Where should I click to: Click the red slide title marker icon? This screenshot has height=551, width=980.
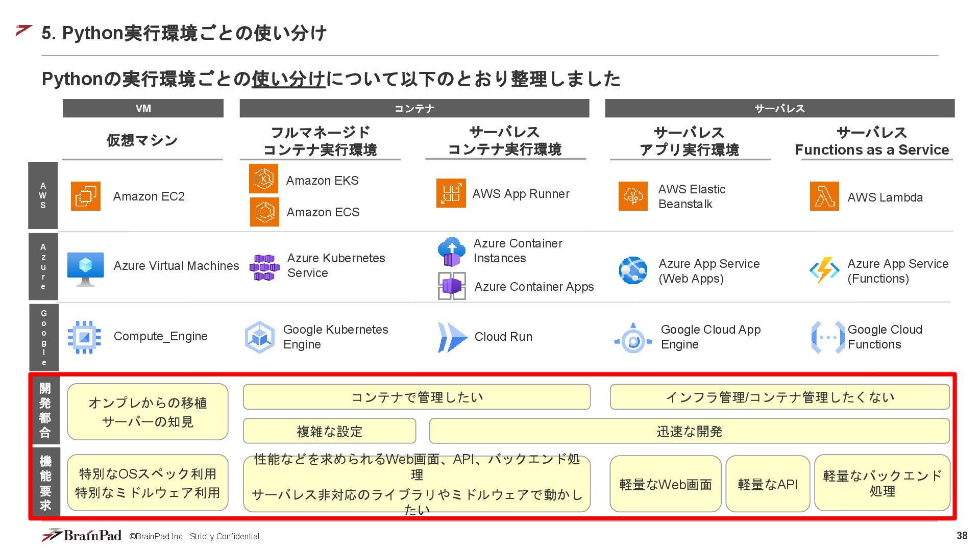(x=24, y=31)
